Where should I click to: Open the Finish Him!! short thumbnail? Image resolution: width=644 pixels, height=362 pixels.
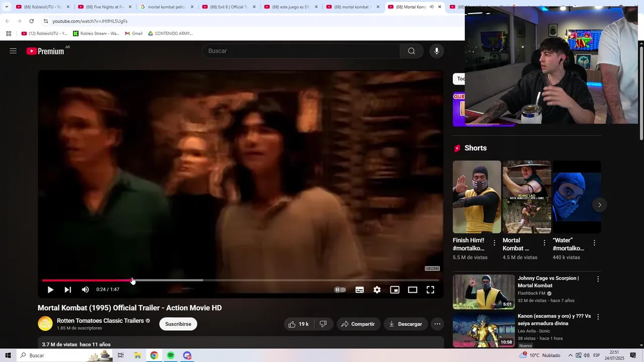477,197
